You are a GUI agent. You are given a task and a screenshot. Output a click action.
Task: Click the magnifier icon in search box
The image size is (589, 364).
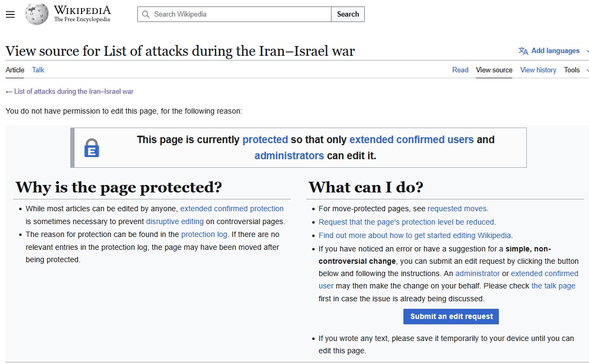146,14
